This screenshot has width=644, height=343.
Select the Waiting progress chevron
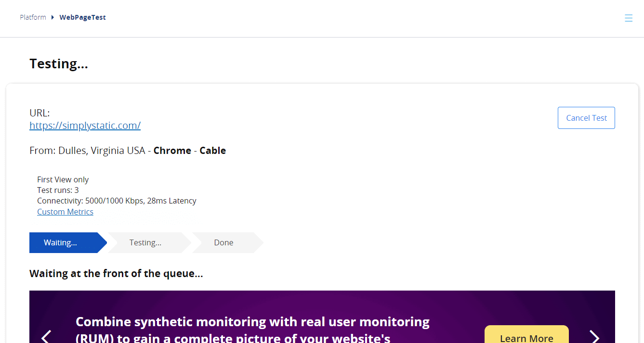click(x=60, y=242)
